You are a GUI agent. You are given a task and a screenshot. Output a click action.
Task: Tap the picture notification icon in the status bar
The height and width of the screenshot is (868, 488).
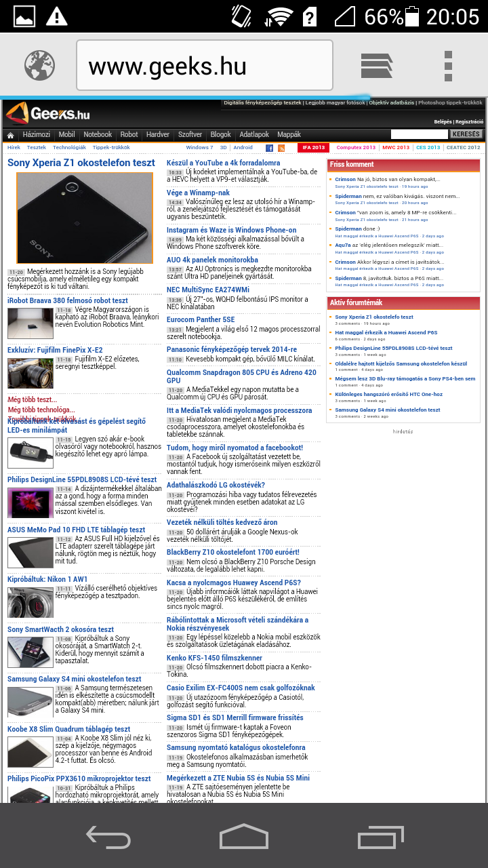[24, 16]
